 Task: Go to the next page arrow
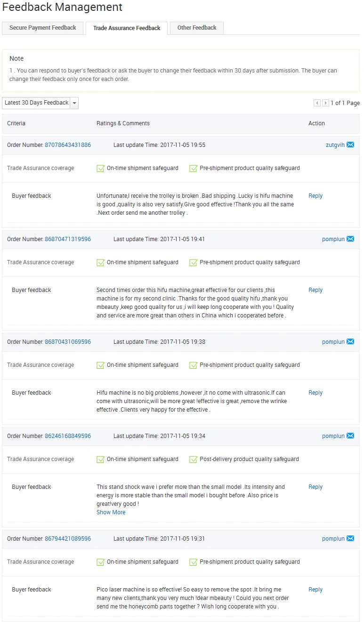[x=325, y=103]
